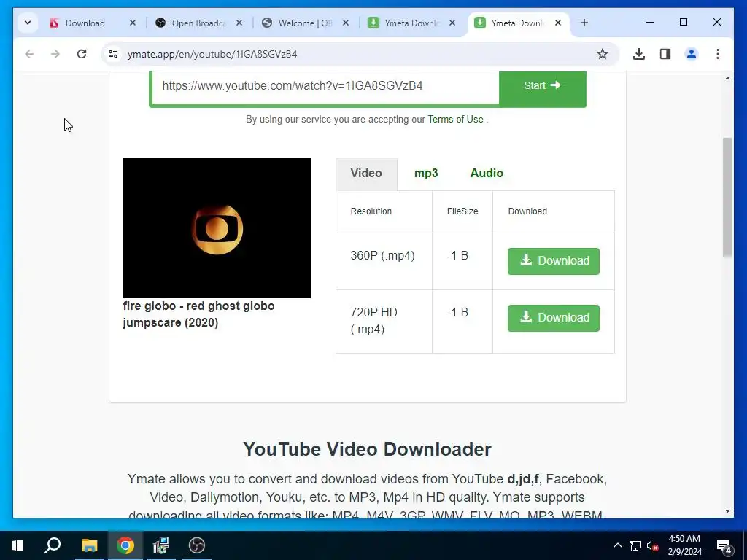
Task: Maximize the Chrome window
Action: click(683, 23)
